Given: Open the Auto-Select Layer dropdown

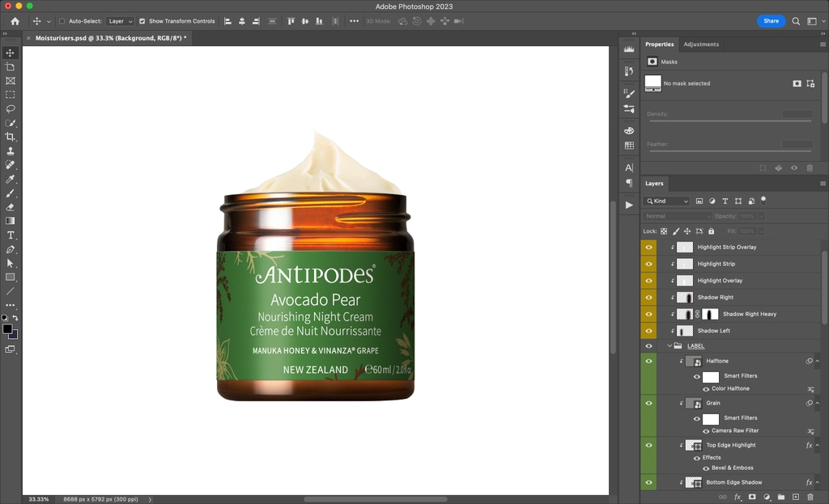Looking at the screenshot, I should pyautogui.click(x=120, y=21).
